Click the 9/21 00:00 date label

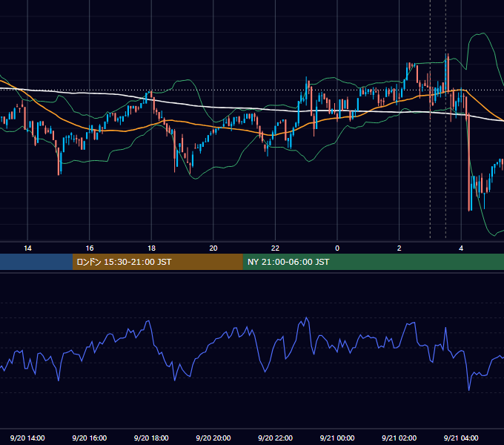pyautogui.click(x=337, y=438)
